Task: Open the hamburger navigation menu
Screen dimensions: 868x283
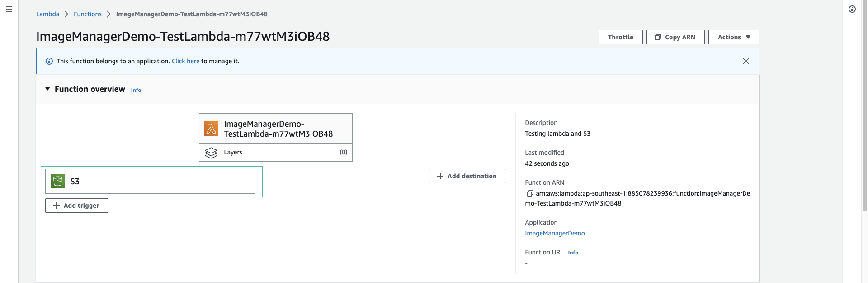Action: 9,9
